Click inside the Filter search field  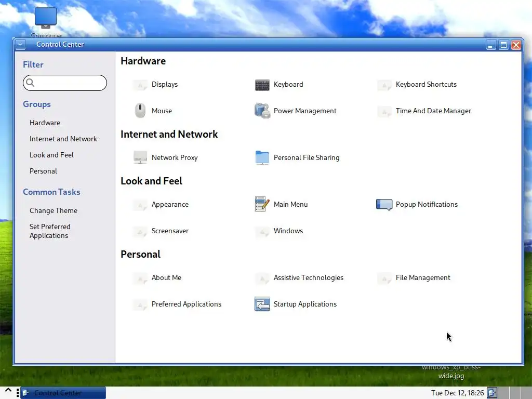[65, 83]
